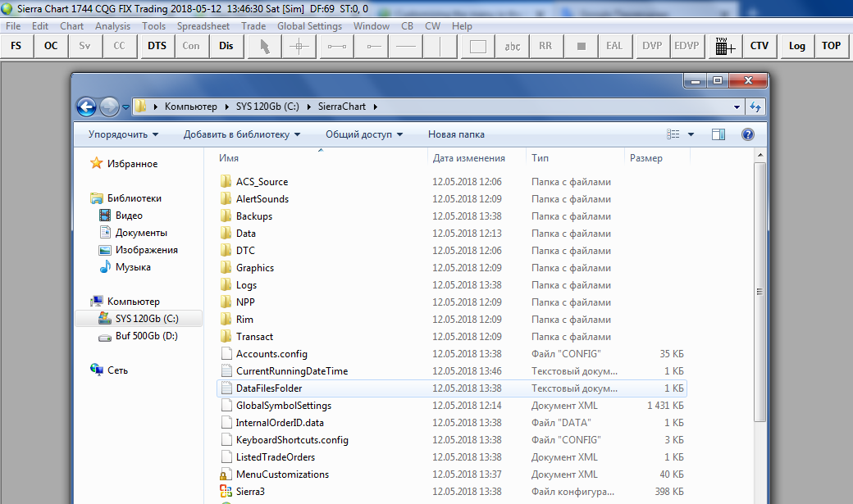The image size is (853, 504).
Task: Sort by Дата изменения column header
Action: pos(477,158)
